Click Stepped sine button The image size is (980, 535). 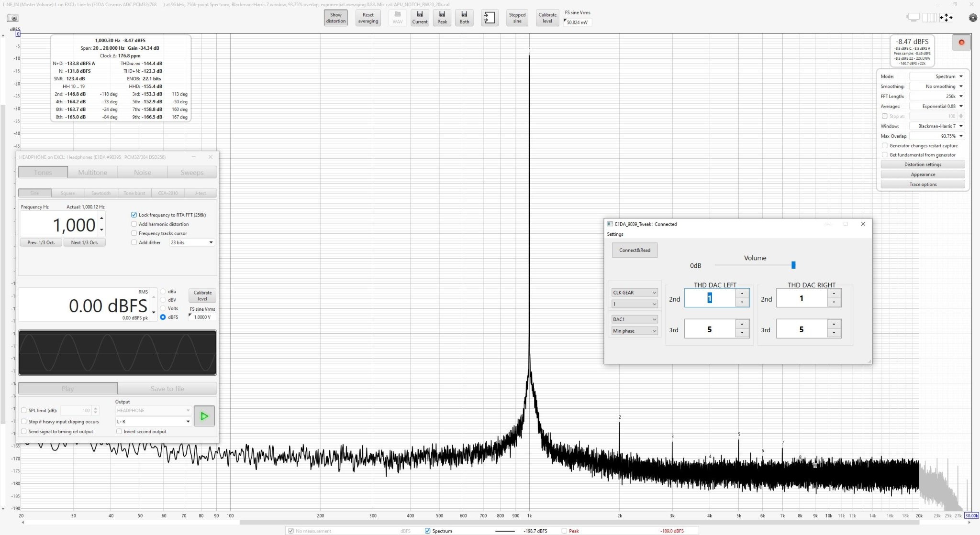coord(517,18)
